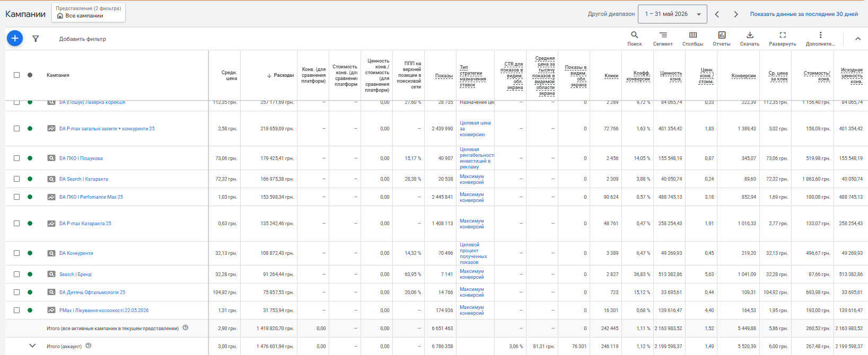This screenshot has width=868, height=355.
Task: Click the 513 382,86 conversion value for Search | Бренд
Action: (670, 274)
